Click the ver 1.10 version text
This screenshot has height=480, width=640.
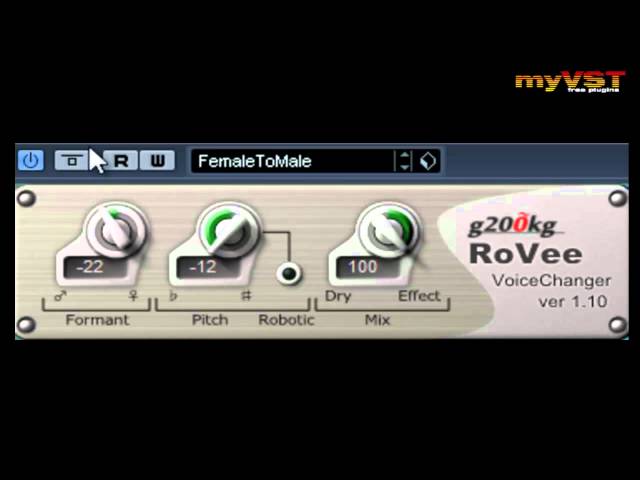pos(573,302)
